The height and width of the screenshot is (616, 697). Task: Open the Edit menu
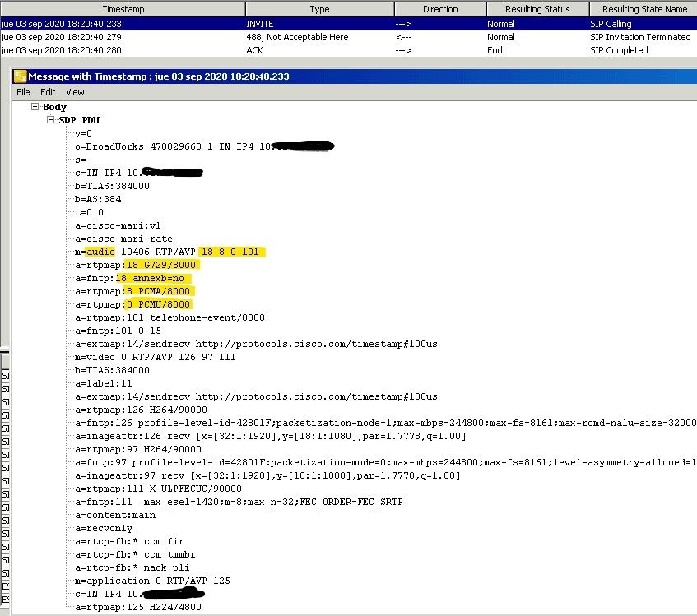48,92
